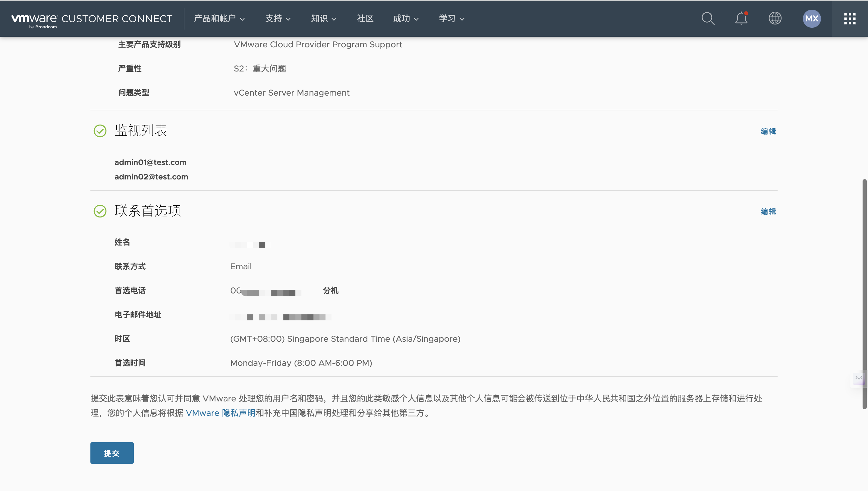Viewport: 868px width, 491px height.
Task: Expand the 支持 dropdown menu
Action: point(278,18)
